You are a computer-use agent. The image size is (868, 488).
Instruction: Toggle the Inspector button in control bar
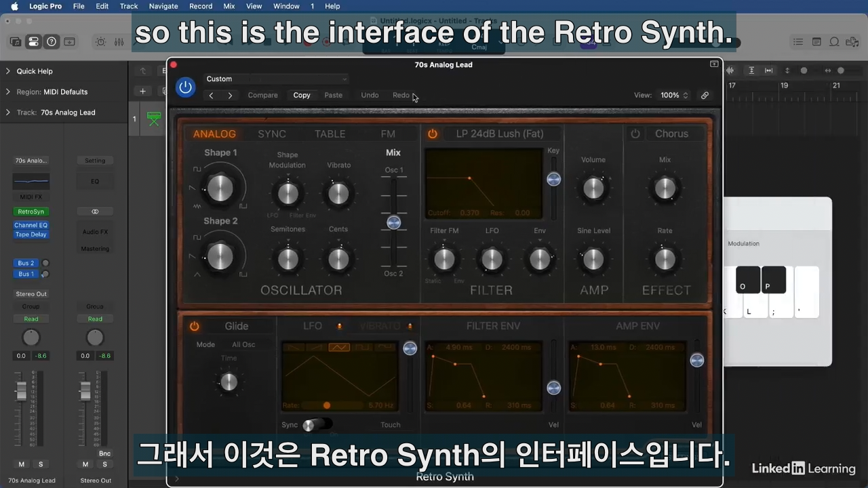33,42
